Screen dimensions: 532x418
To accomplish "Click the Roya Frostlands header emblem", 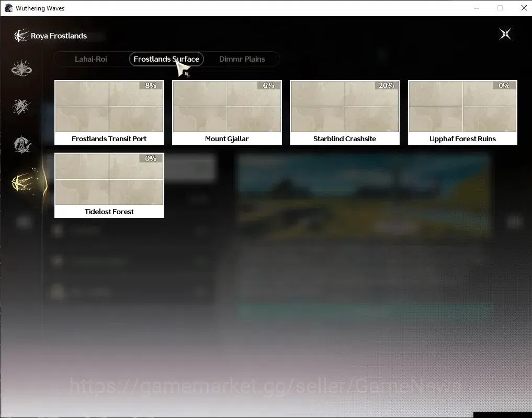I will pos(21,35).
